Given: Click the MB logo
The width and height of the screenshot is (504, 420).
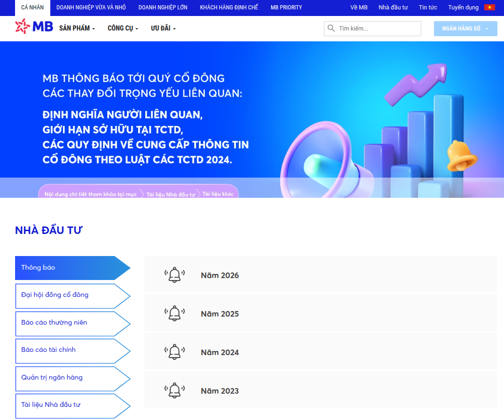Looking at the screenshot, I should [x=34, y=26].
